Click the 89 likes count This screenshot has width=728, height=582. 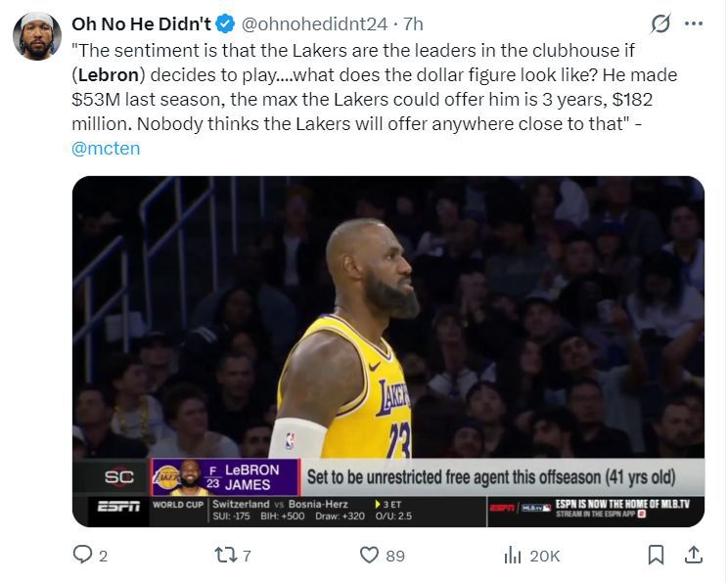click(395, 556)
